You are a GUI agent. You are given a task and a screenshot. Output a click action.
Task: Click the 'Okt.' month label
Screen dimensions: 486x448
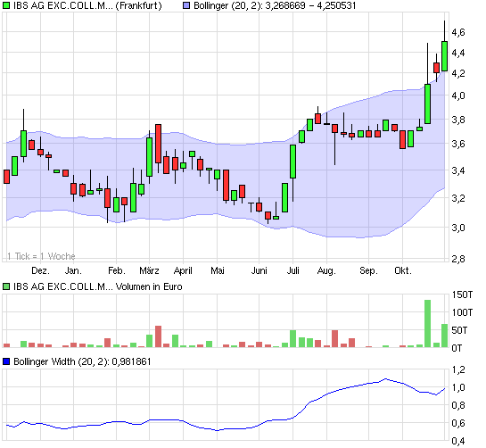(403, 270)
